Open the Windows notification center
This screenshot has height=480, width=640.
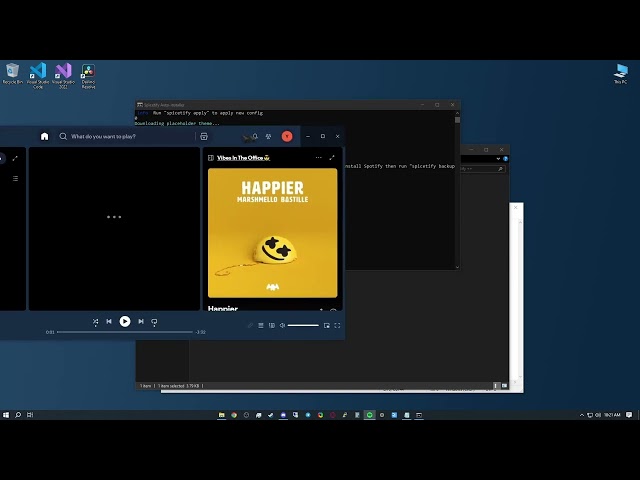629,415
